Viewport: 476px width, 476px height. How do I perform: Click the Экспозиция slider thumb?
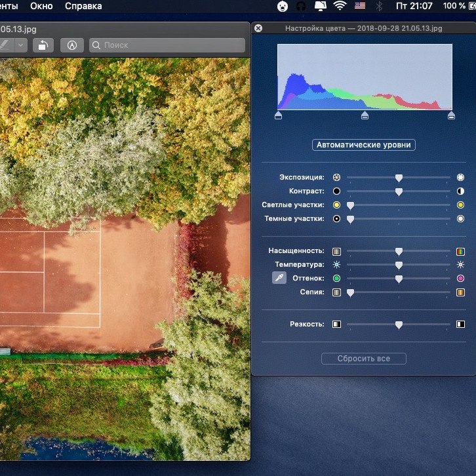399,178
